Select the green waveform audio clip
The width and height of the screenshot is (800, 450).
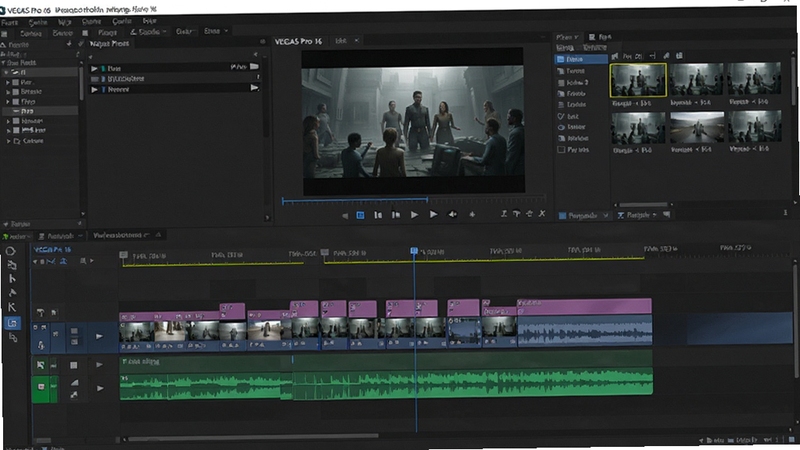[x=386, y=384]
